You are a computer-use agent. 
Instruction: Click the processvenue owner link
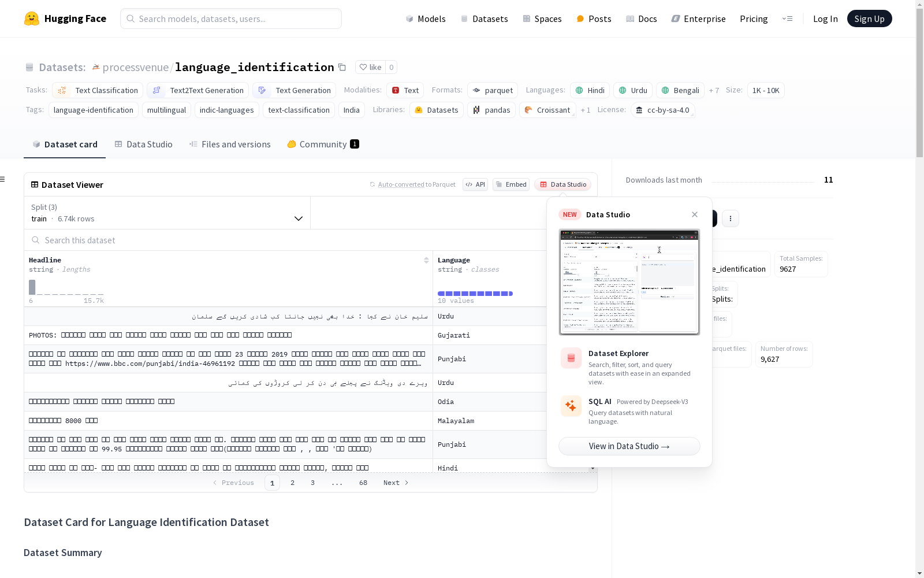click(136, 67)
